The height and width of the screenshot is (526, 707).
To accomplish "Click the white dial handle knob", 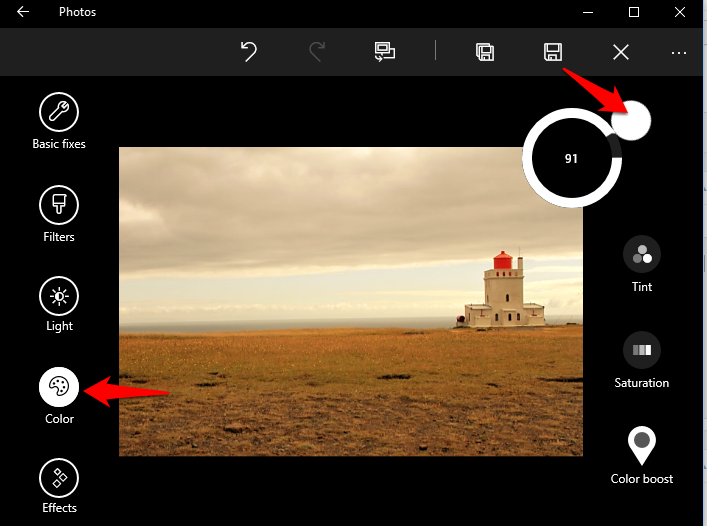I will tap(631, 120).
